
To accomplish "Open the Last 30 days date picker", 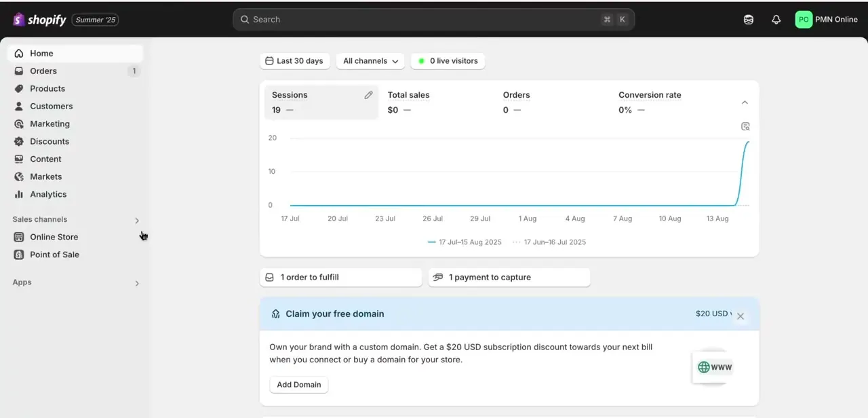I will (x=295, y=61).
